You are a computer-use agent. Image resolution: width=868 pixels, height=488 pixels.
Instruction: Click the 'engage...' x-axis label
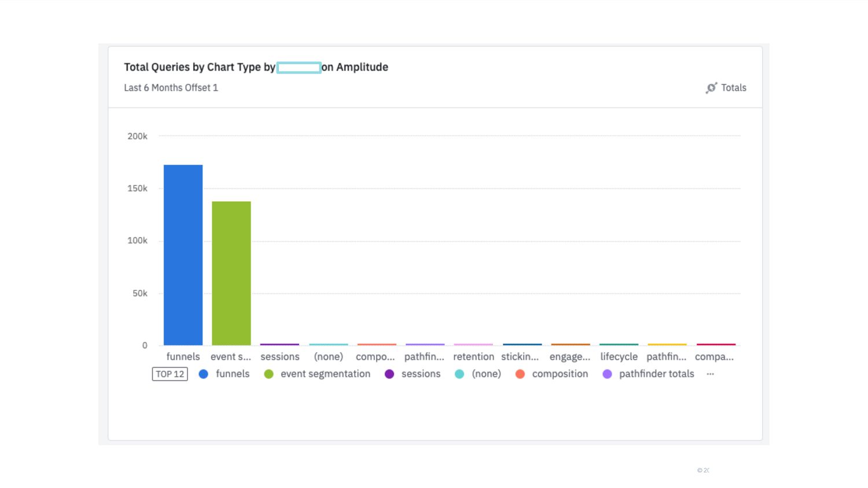570,357
